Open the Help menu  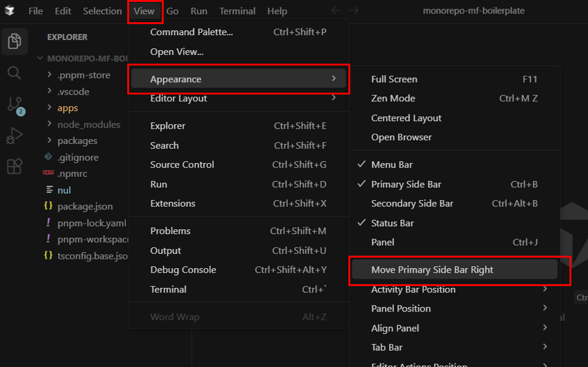coord(277,11)
